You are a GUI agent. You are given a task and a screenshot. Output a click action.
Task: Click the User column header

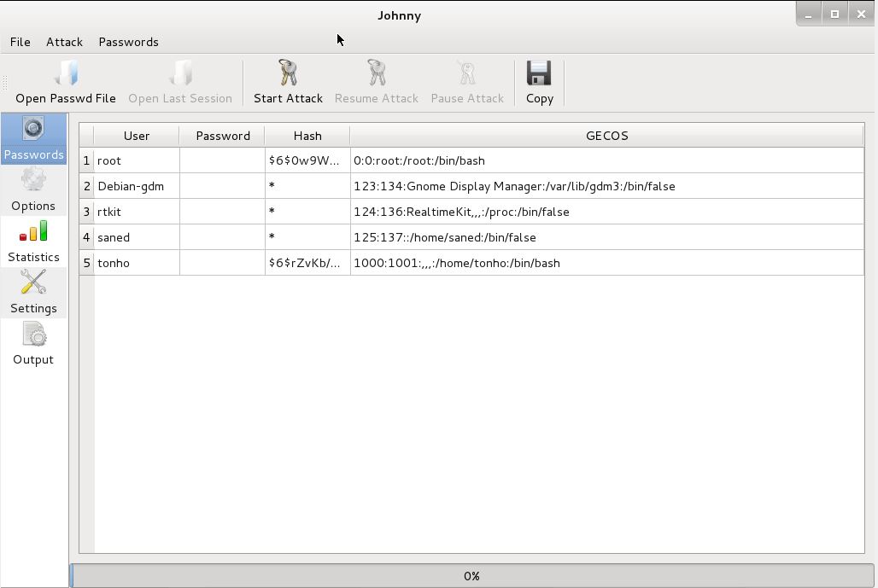(137, 136)
